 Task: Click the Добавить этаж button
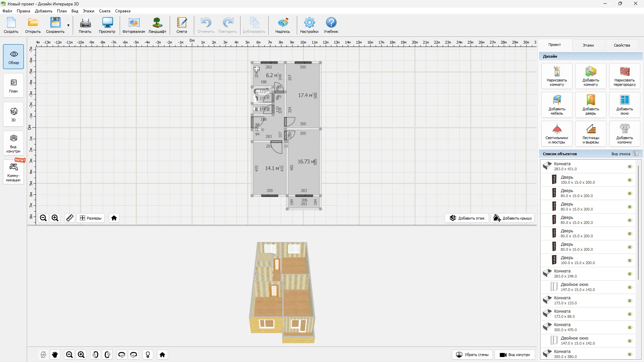[x=467, y=218]
